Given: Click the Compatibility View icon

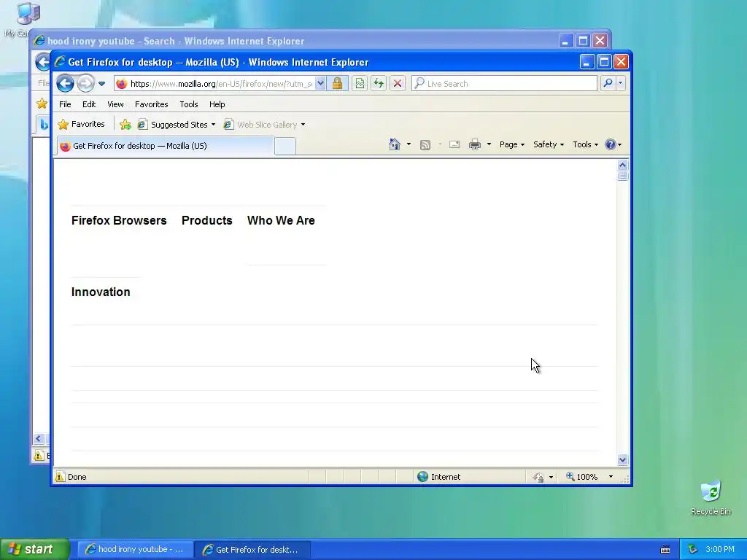Looking at the screenshot, I should click(x=360, y=83).
